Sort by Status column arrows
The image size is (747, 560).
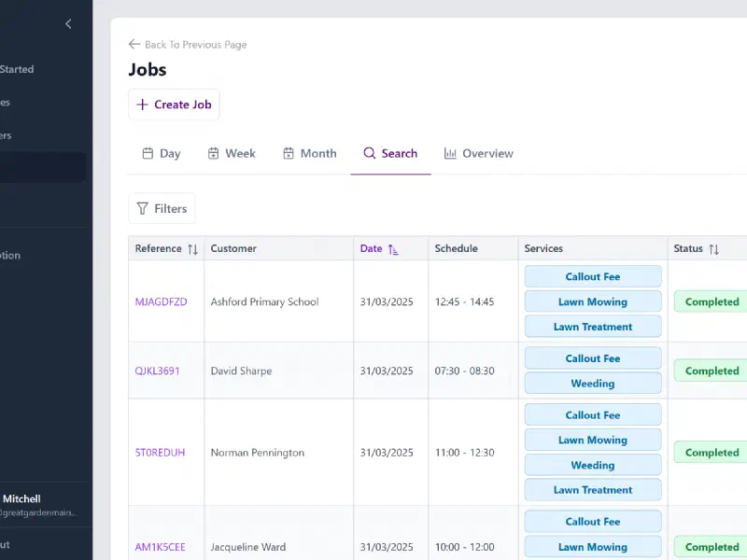click(x=713, y=249)
